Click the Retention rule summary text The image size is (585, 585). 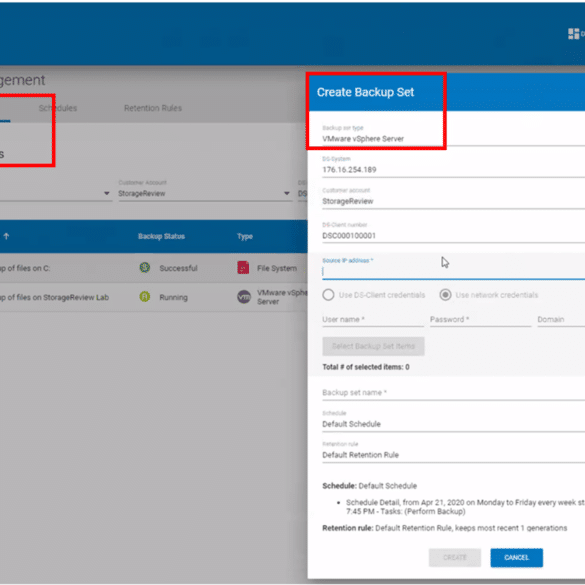444,528
